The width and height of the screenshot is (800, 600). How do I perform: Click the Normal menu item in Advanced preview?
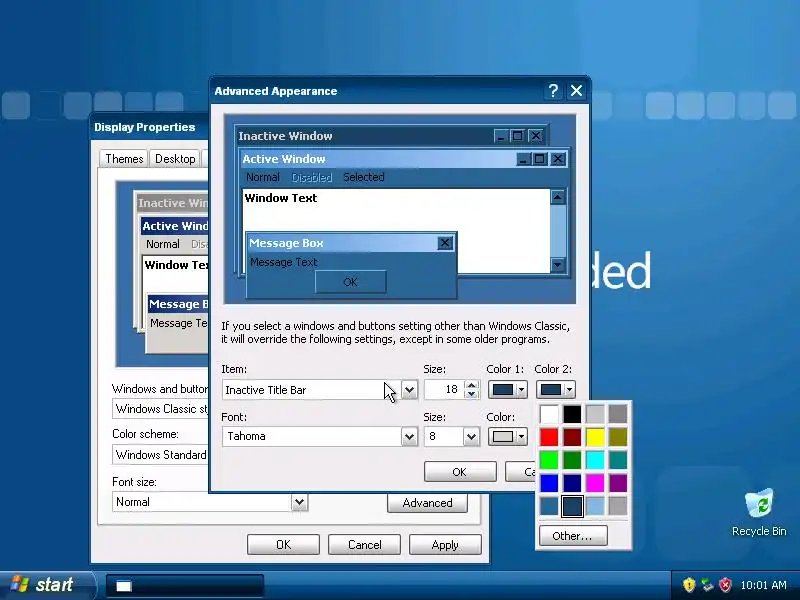tap(263, 178)
